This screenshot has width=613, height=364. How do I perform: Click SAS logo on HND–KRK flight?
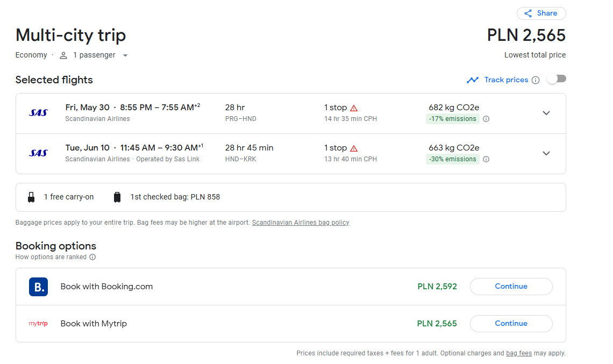[x=38, y=153]
